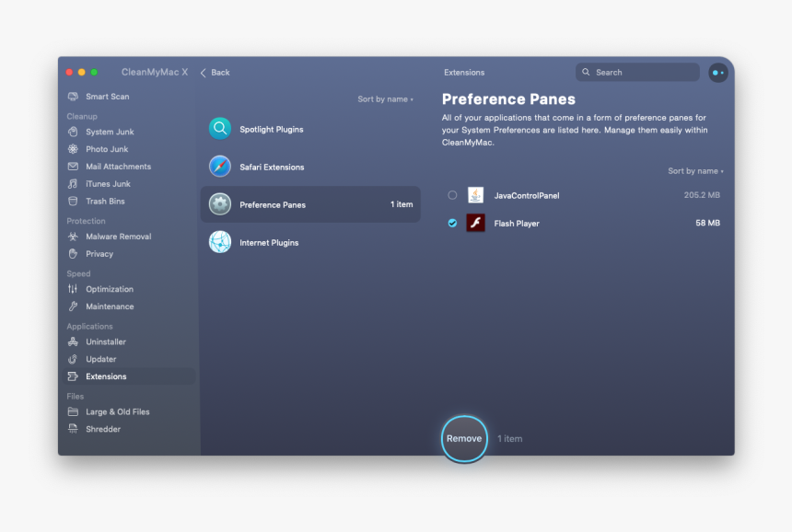This screenshot has height=532, width=792.
Task: Click the Preference Panes heading
Action: pos(508,98)
